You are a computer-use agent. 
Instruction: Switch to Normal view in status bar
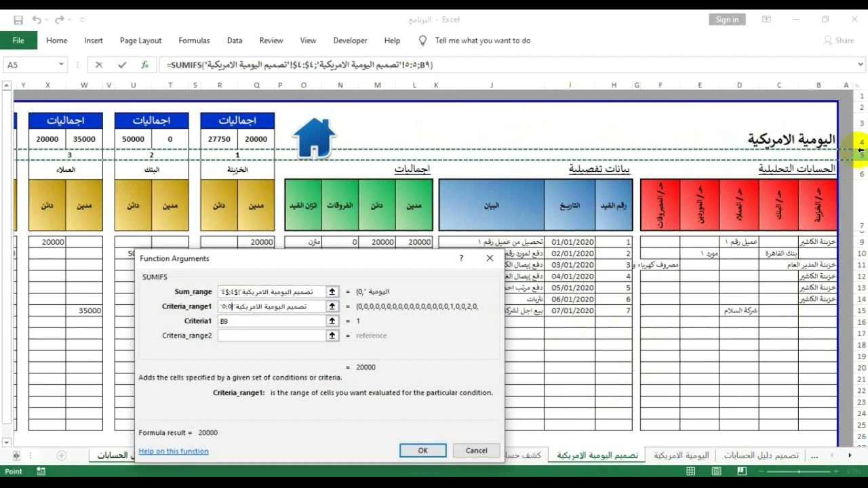tap(690, 471)
